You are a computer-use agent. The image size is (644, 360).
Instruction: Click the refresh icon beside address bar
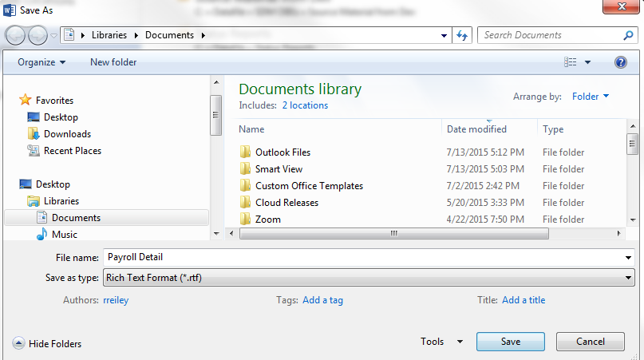[462, 35]
